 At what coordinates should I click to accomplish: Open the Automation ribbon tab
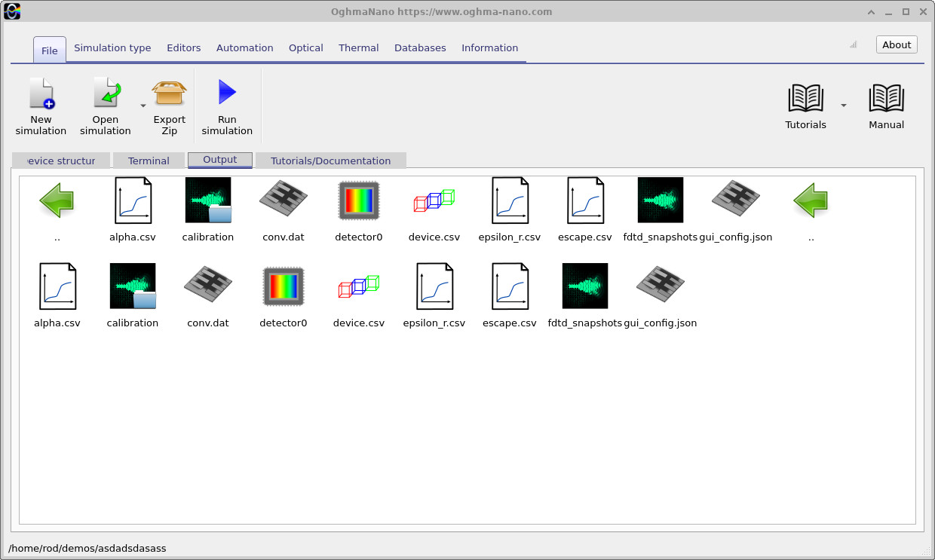tap(245, 47)
